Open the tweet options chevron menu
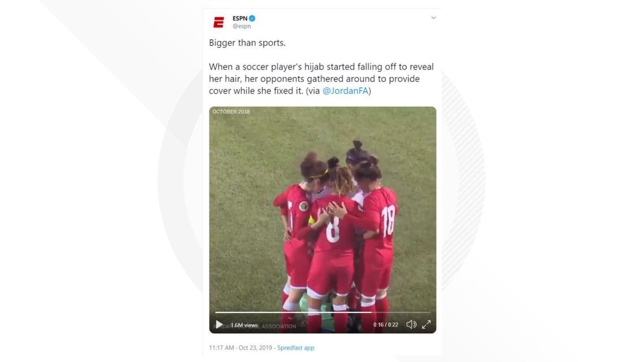This screenshot has width=644, height=362. (433, 18)
